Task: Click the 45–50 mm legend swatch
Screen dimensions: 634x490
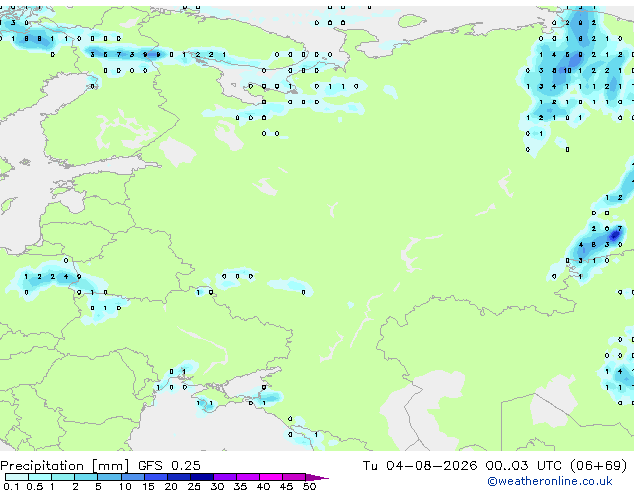Action: pyautogui.click(x=294, y=477)
